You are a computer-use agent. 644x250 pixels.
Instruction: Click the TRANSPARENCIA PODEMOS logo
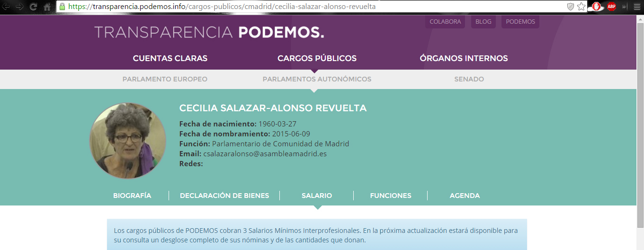coord(209,32)
